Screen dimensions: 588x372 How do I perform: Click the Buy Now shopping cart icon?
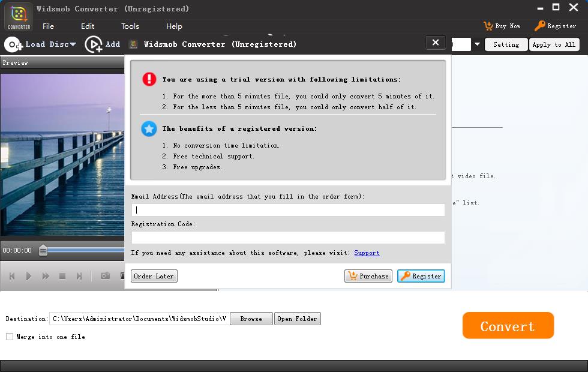(488, 26)
